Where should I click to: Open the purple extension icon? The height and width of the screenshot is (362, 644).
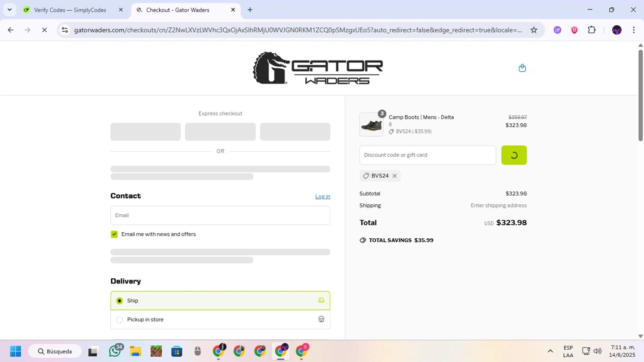557,30
